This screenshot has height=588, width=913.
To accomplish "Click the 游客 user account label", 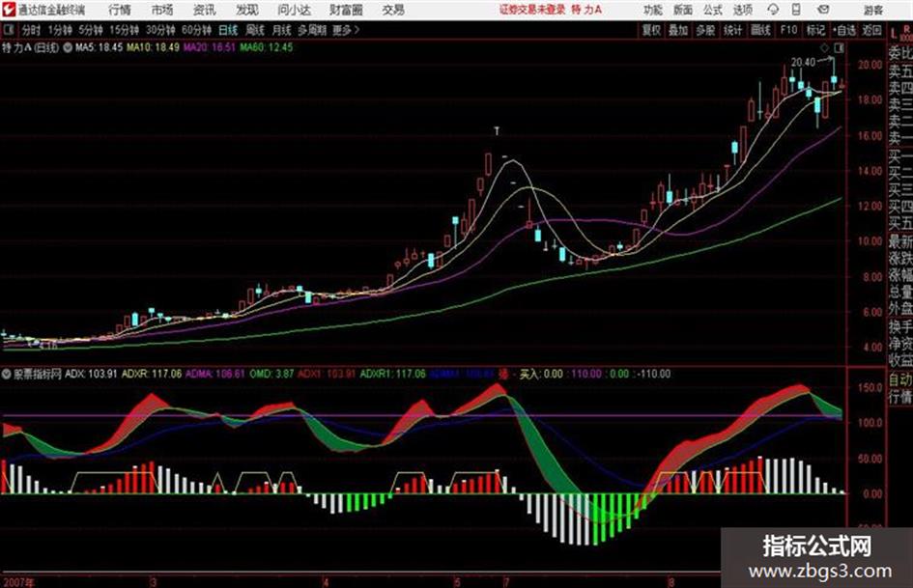I will pyautogui.click(x=872, y=10).
